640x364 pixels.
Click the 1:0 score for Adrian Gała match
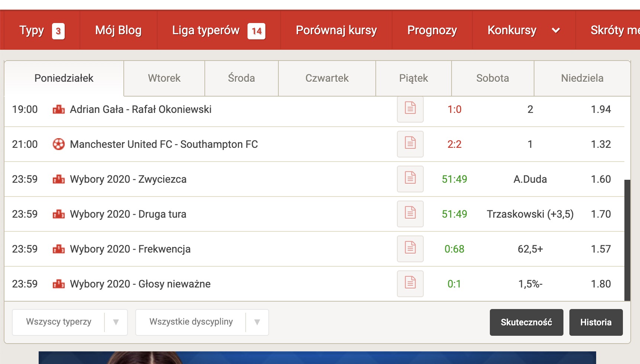(x=455, y=109)
